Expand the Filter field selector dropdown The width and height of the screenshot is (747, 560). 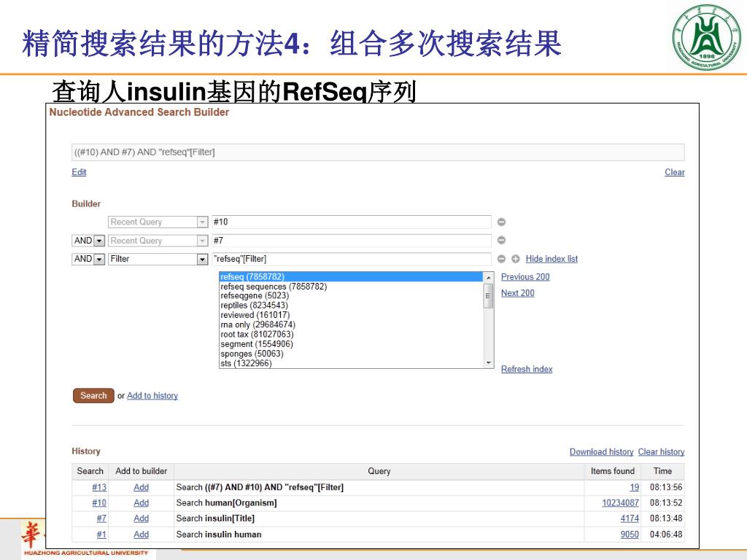pos(202,259)
